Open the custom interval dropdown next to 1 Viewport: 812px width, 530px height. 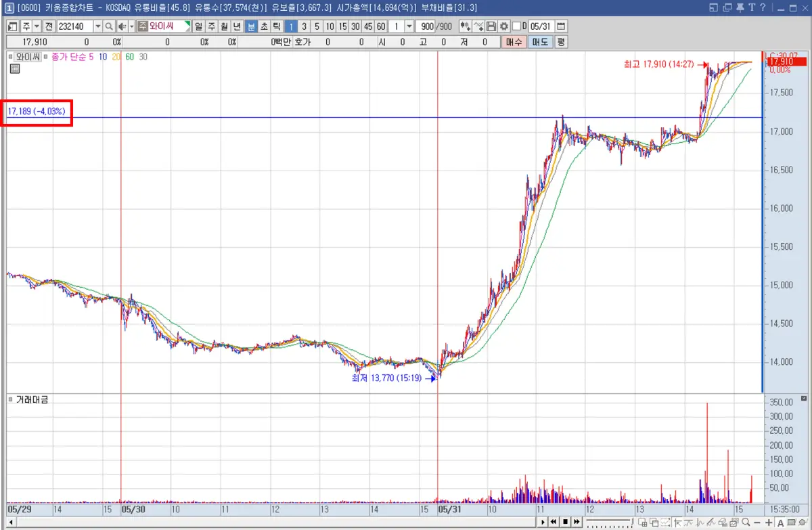tap(409, 26)
